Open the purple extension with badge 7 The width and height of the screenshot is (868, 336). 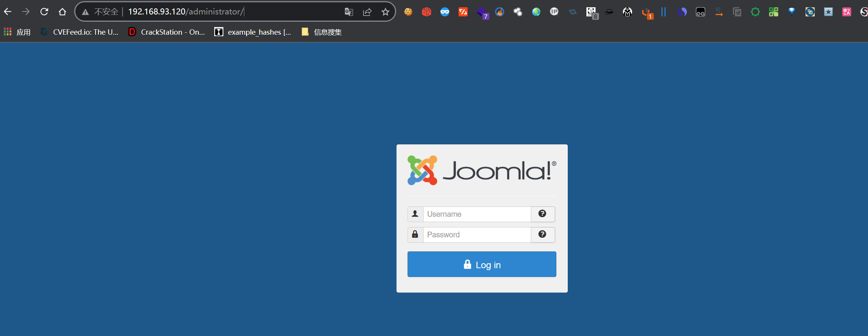482,13
